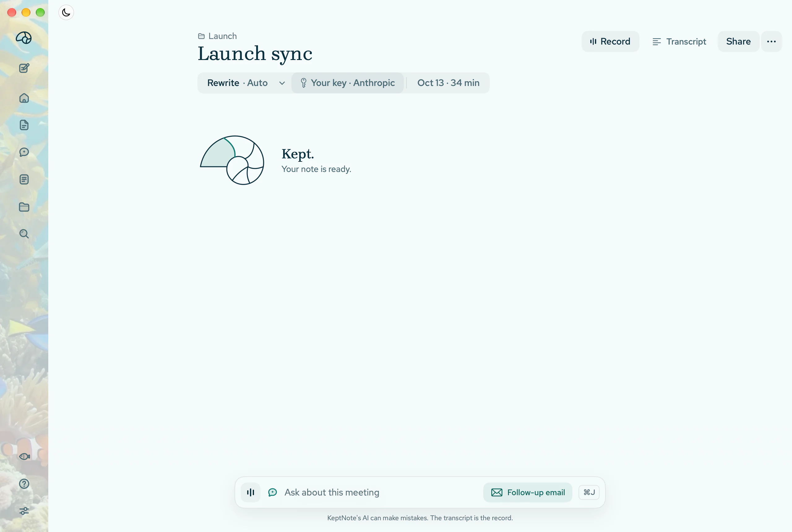Open the Transcript view
This screenshot has height=532, width=792.
click(679, 41)
